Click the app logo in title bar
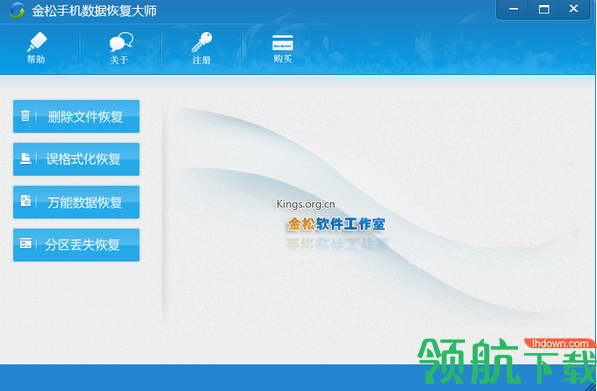 click(17, 11)
